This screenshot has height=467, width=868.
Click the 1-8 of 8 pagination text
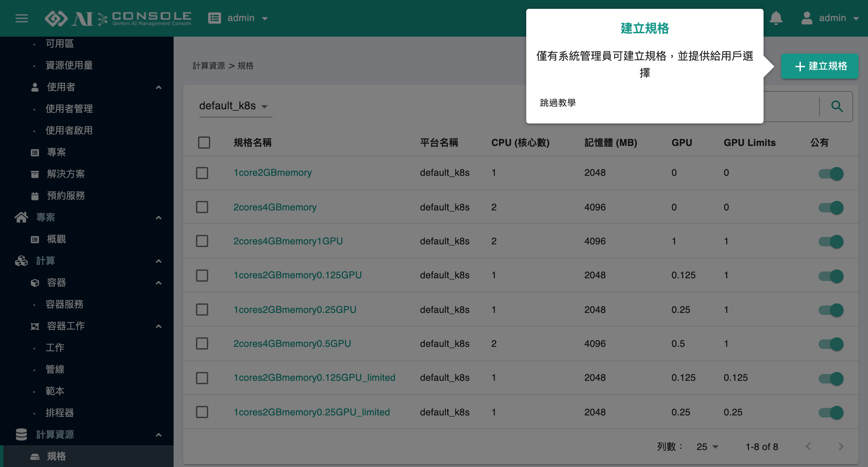click(762, 447)
